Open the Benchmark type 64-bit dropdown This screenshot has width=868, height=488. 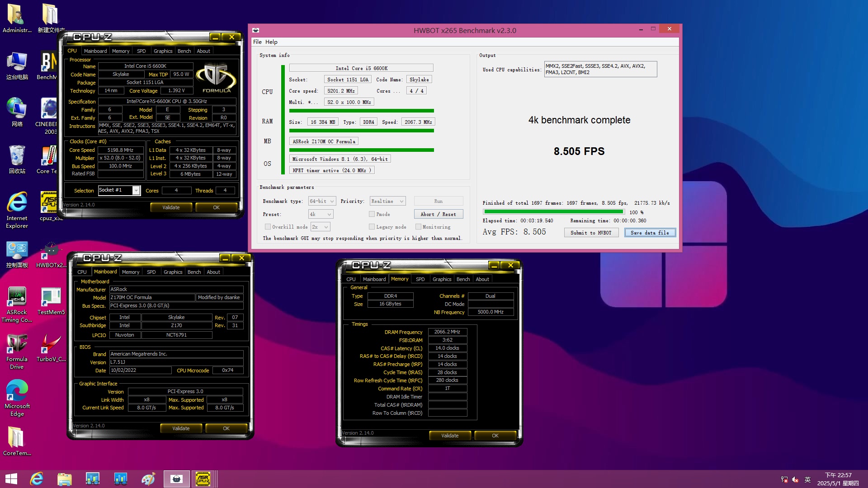coord(322,201)
